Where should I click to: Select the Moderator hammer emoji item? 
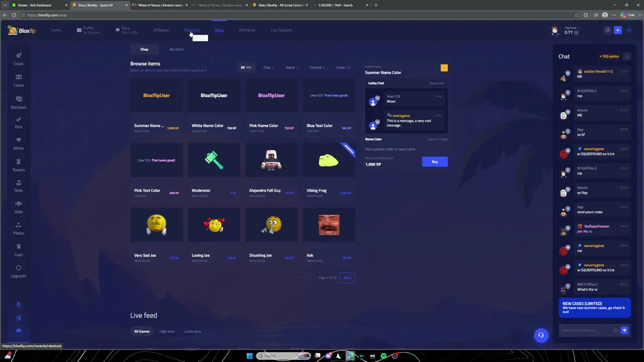(x=214, y=172)
